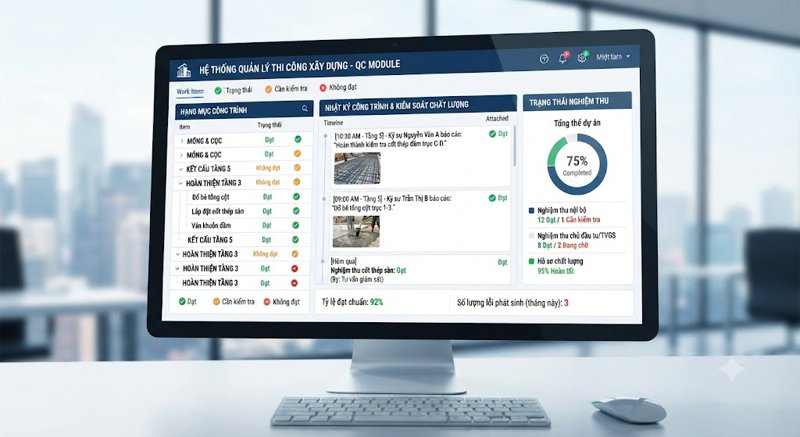Click the search icon in Hạng mục công trình header

pos(305,108)
